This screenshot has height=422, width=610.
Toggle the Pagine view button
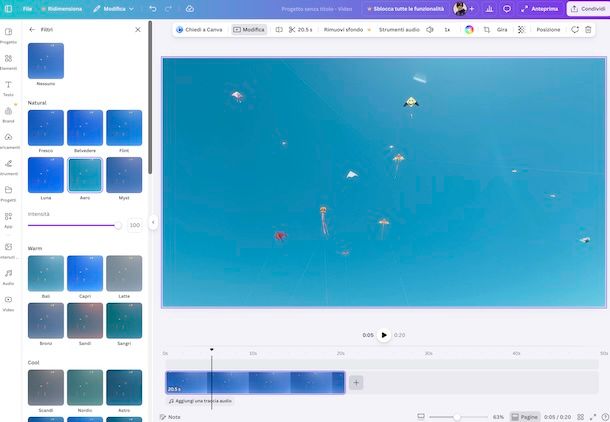525,416
